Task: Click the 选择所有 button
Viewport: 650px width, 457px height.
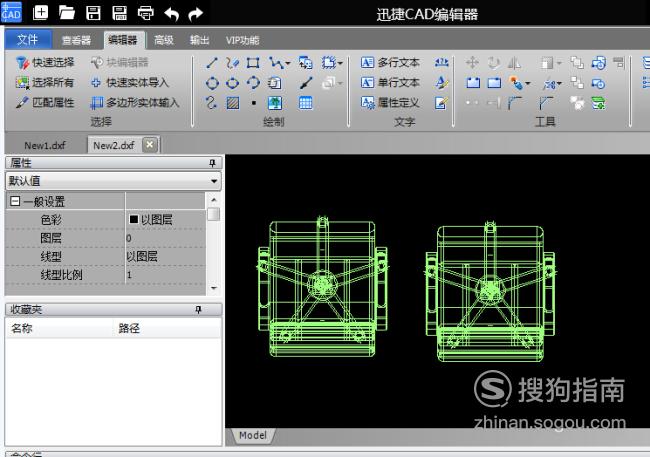Action: tap(45, 83)
